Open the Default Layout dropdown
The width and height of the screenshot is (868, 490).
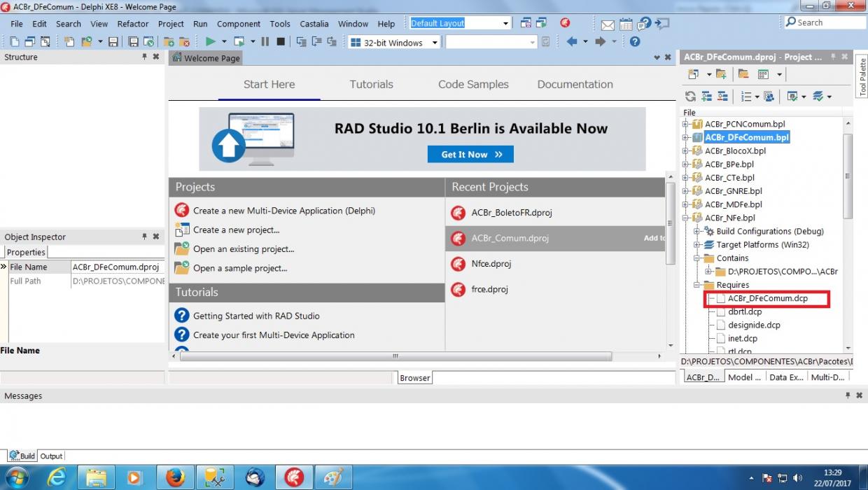coord(506,23)
